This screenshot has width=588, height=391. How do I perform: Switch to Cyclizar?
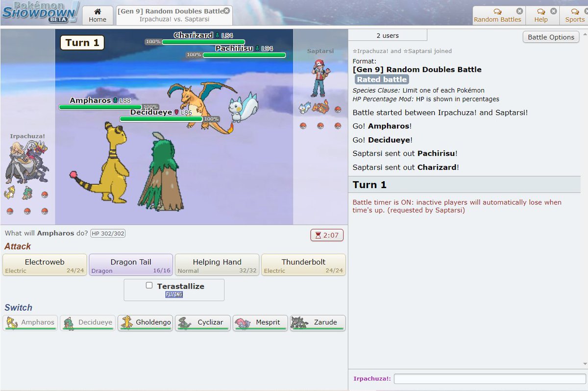coord(203,323)
